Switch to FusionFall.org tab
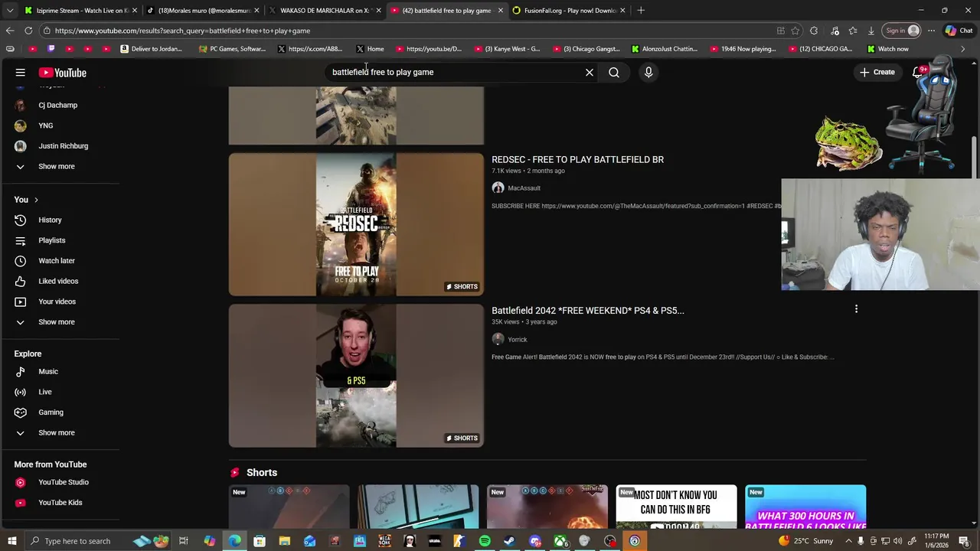Screen dimensions: 980x551 point(568,11)
